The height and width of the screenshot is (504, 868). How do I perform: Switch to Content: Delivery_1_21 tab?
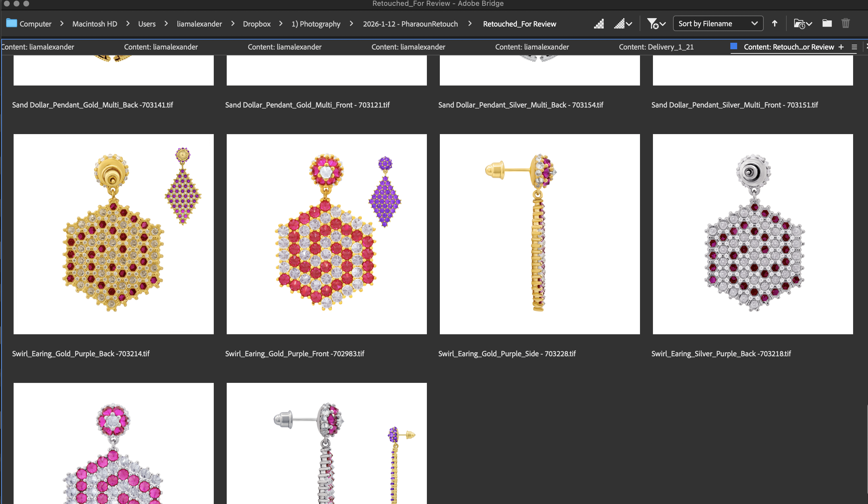tap(656, 47)
